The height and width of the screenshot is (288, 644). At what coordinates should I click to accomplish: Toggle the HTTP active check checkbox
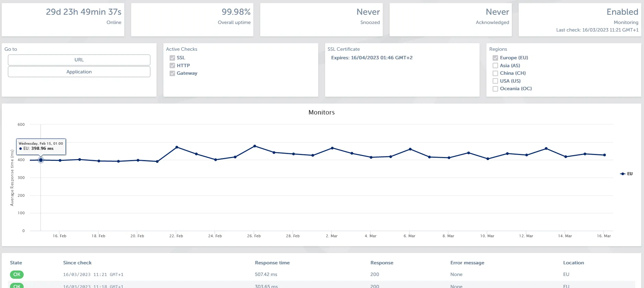172,65
